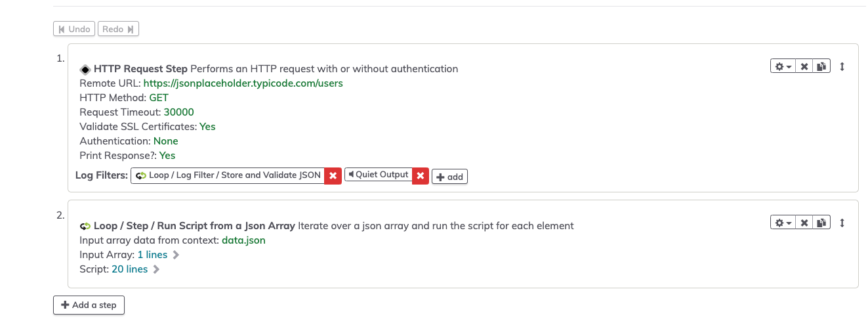Screen dimensions: 868x331
Task: Click the Redo button
Action: (118, 29)
